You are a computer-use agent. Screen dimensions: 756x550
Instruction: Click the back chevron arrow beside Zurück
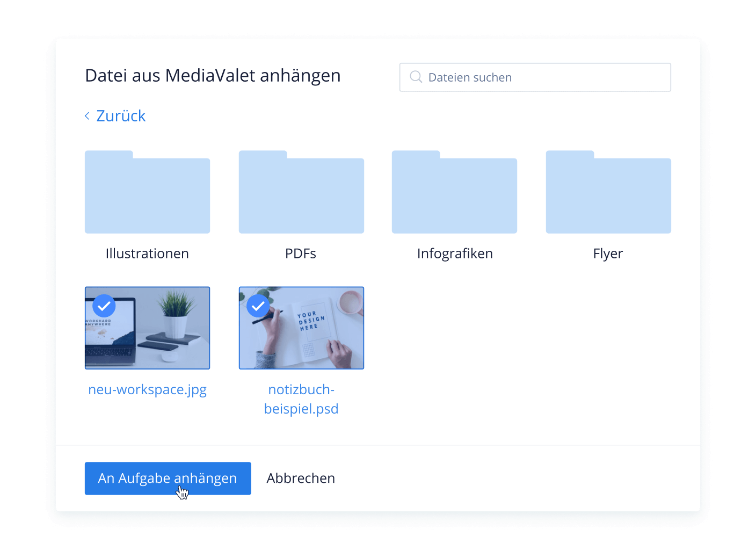88,116
